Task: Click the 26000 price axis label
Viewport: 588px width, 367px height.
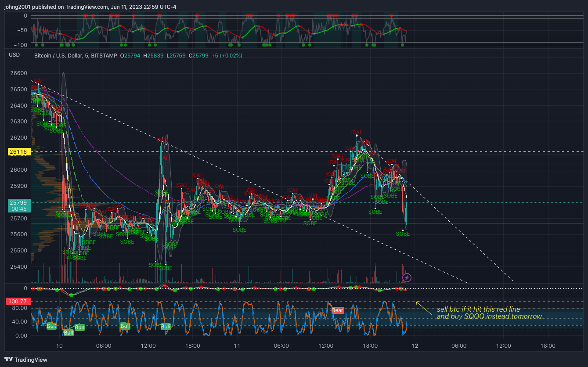Action: (x=18, y=170)
